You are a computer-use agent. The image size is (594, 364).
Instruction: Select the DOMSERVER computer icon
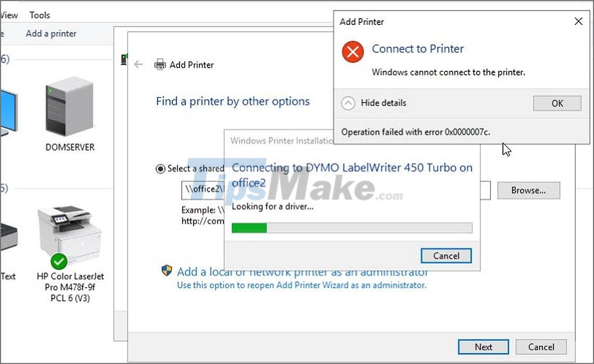coord(69,107)
